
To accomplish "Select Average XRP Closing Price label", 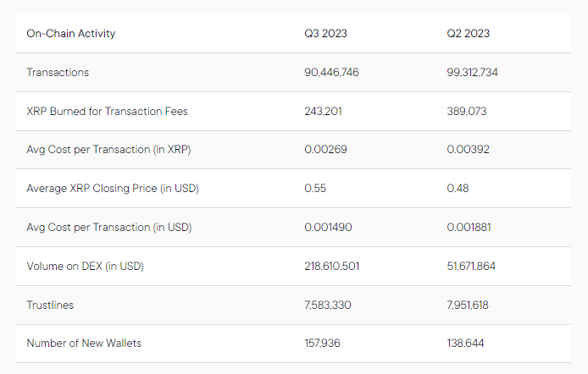I will 113,189.
